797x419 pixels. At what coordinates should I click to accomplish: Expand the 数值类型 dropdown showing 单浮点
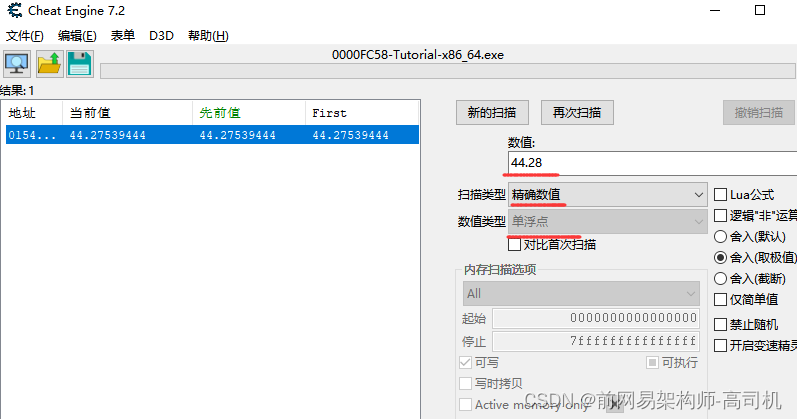[x=607, y=222]
